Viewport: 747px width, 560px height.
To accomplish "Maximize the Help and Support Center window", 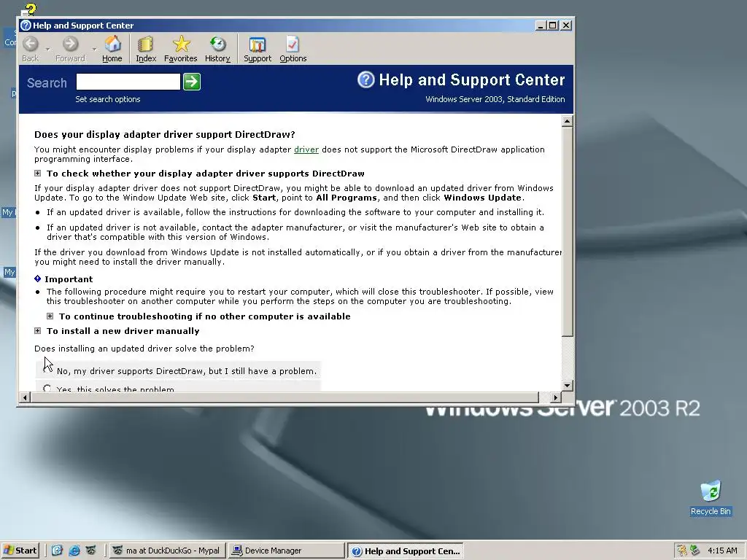I will tap(553, 26).
